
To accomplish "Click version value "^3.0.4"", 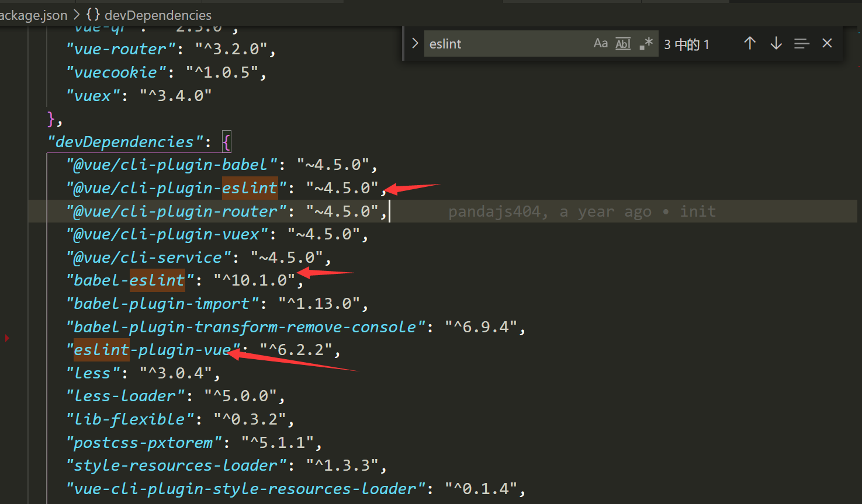I will 176,373.
